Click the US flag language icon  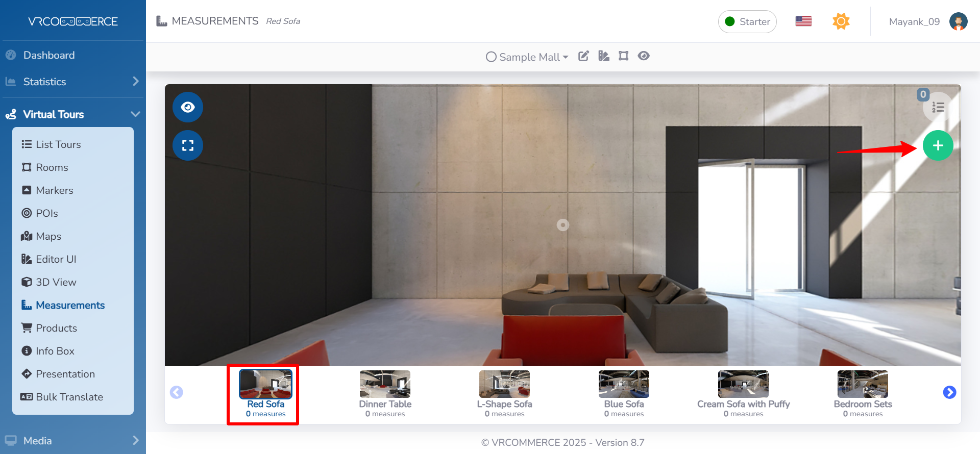click(x=803, y=21)
